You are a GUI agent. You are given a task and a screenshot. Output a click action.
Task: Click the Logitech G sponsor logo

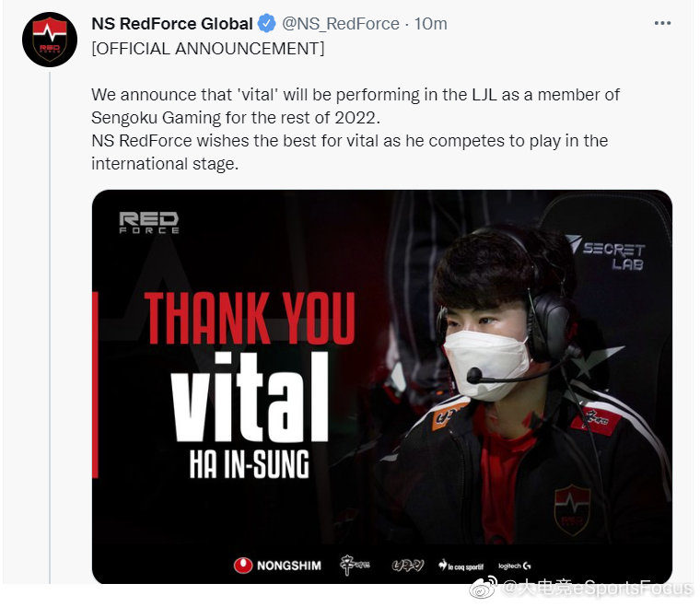click(514, 566)
